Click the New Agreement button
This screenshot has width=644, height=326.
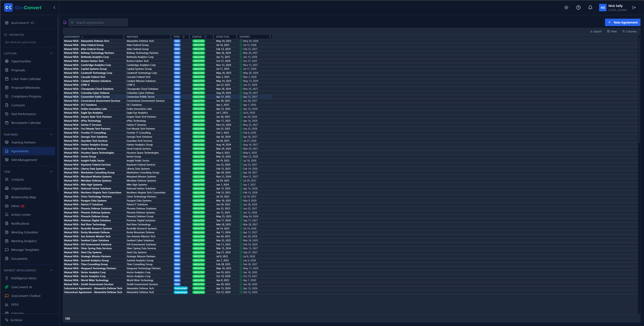tap(622, 23)
